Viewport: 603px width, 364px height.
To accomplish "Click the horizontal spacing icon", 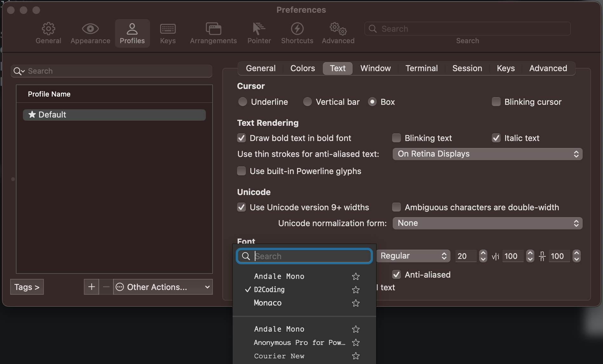I will 495,256.
